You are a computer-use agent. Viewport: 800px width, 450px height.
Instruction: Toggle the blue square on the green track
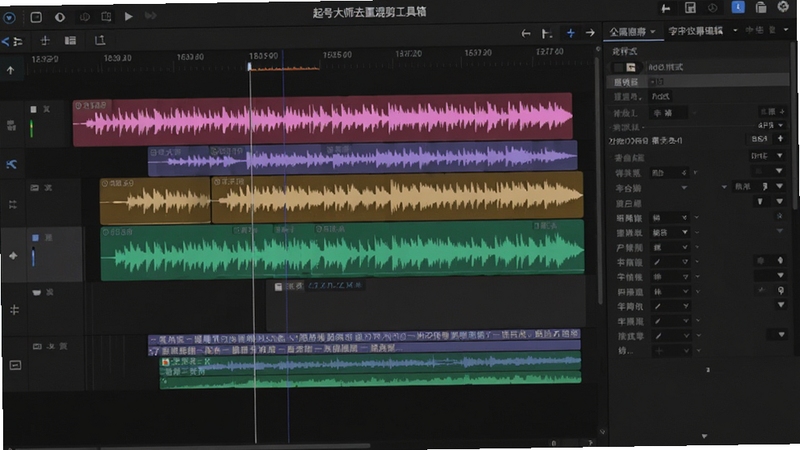coord(35,238)
